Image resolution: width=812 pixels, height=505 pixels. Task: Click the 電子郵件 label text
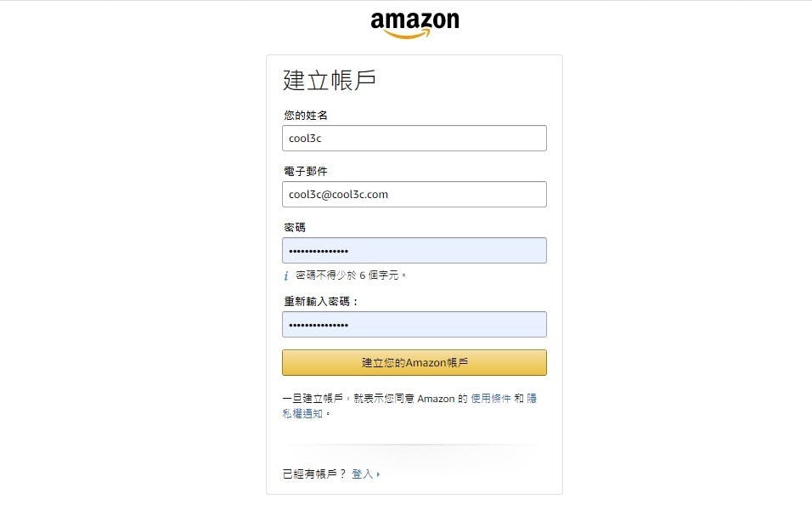tap(306, 171)
